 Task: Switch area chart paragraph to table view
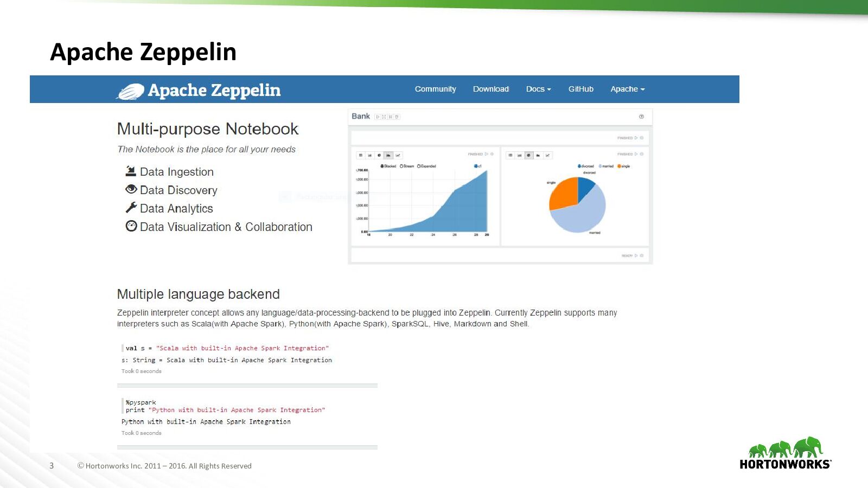[361, 155]
